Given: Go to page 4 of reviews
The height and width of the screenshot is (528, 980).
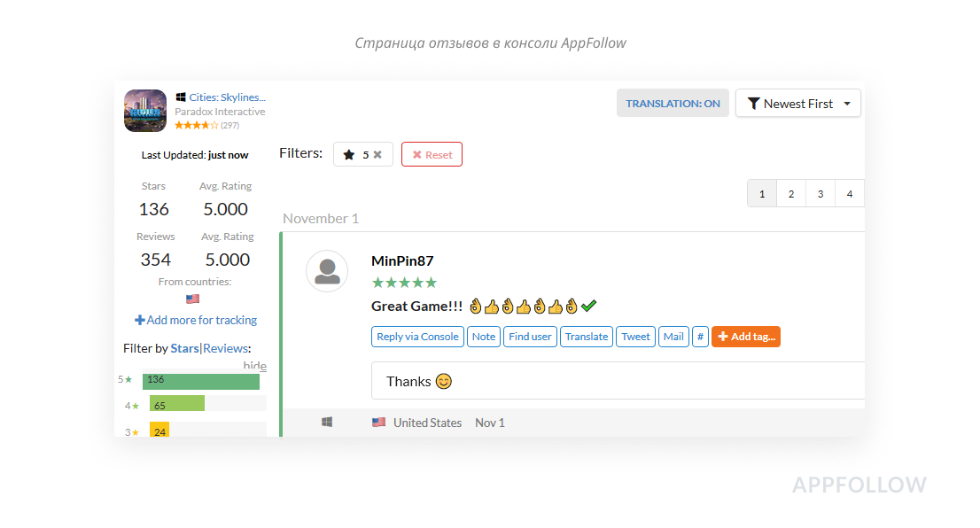Looking at the screenshot, I should click(x=850, y=194).
